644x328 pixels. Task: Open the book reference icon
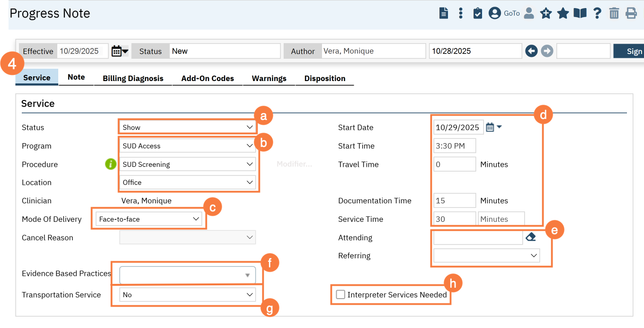pyautogui.click(x=580, y=13)
